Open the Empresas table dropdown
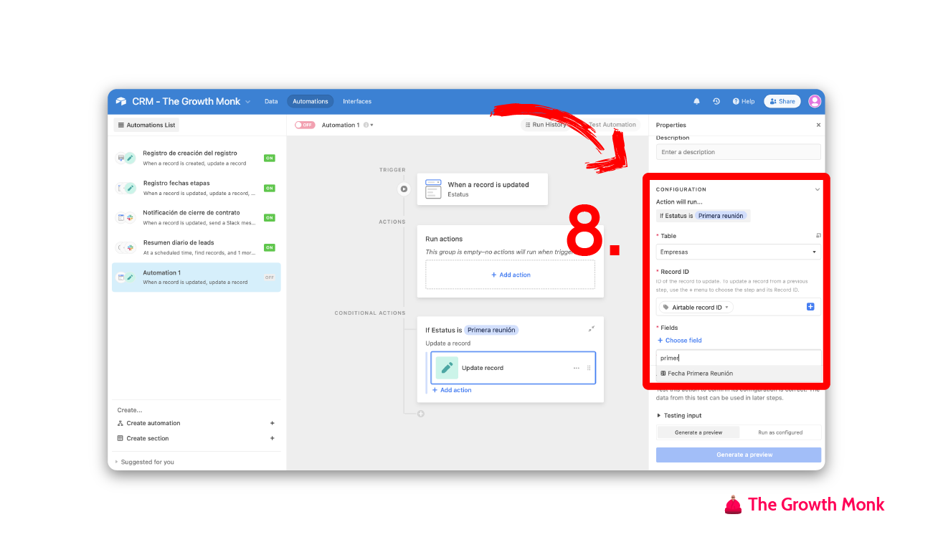Image resolution: width=933 pixels, height=560 pixels. point(738,252)
